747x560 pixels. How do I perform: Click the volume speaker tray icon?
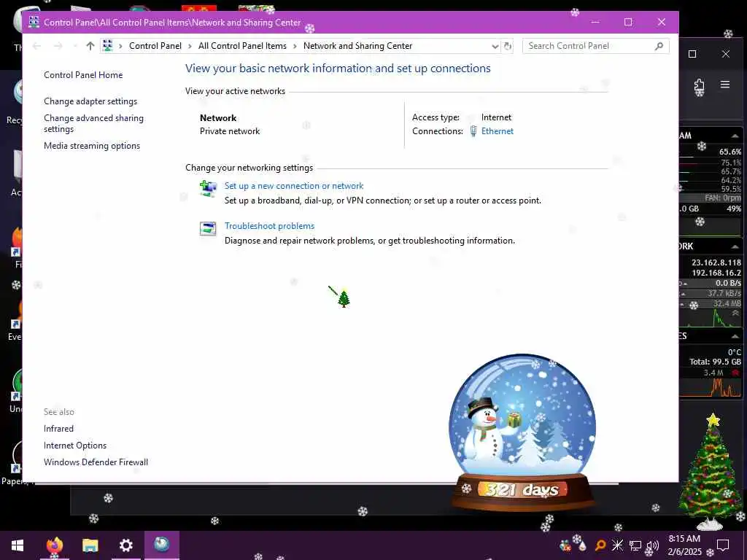pyautogui.click(x=653, y=545)
